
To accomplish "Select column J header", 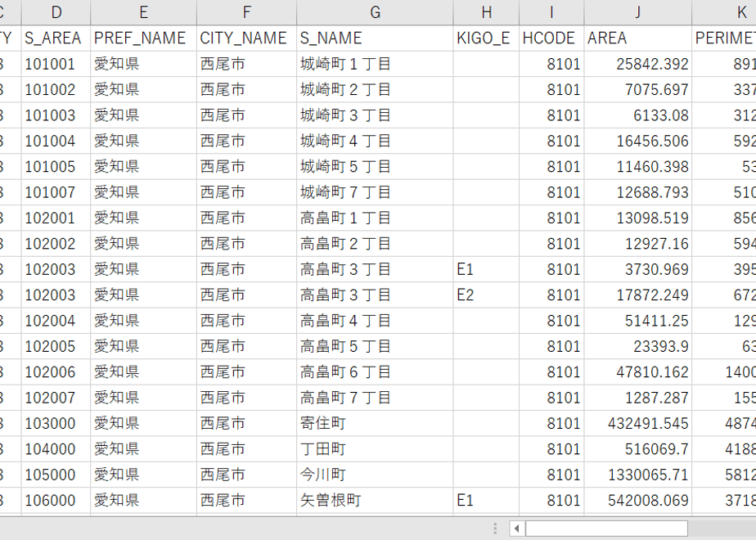I will pyautogui.click(x=638, y=12).
